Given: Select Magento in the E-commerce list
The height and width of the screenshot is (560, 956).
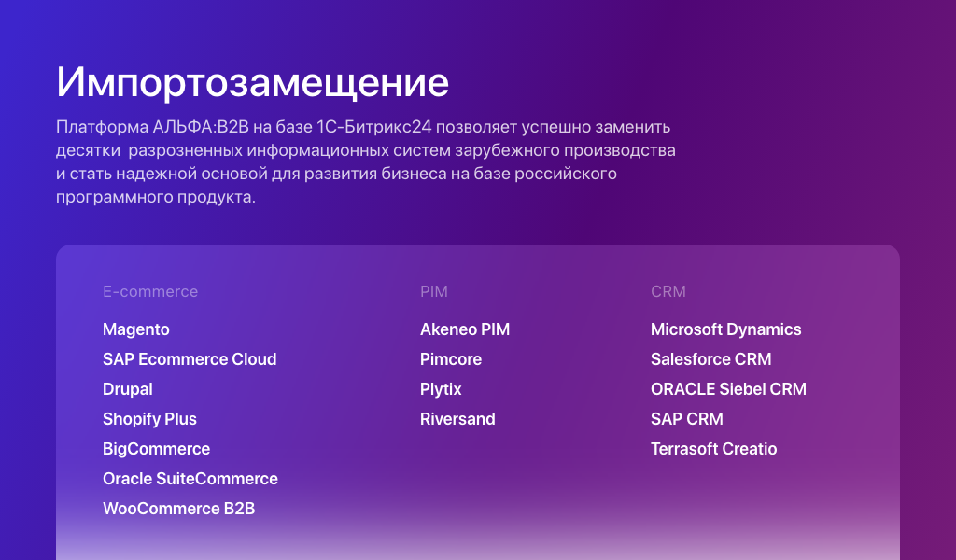Looking at the screenshot, I should pos(135,329).
